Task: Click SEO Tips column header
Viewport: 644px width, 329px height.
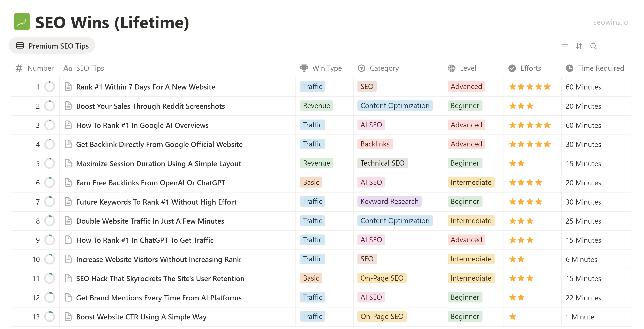Action: tap(90, 68)
